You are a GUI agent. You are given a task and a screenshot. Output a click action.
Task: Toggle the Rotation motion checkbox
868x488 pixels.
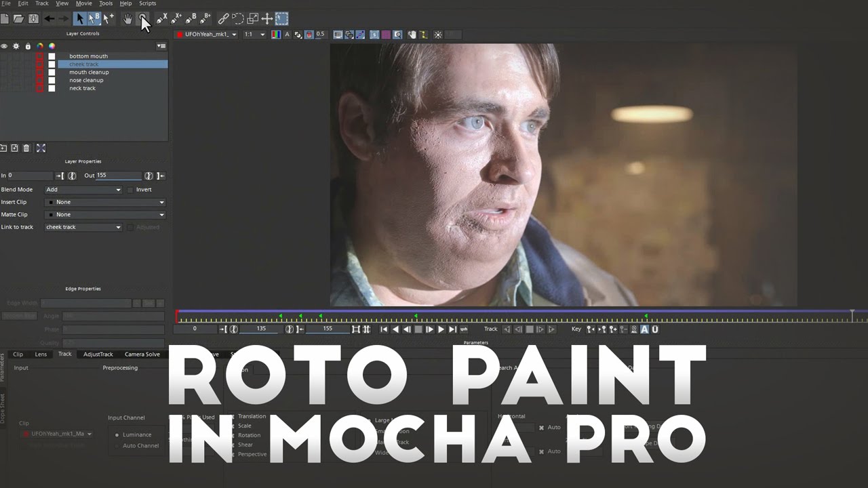pos(233,435)
